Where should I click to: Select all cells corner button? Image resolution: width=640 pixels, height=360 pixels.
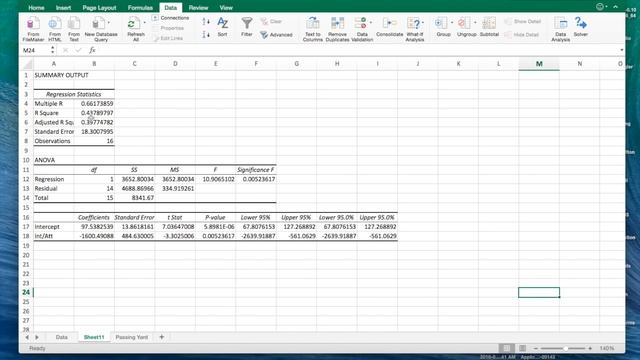click(27, 64)
